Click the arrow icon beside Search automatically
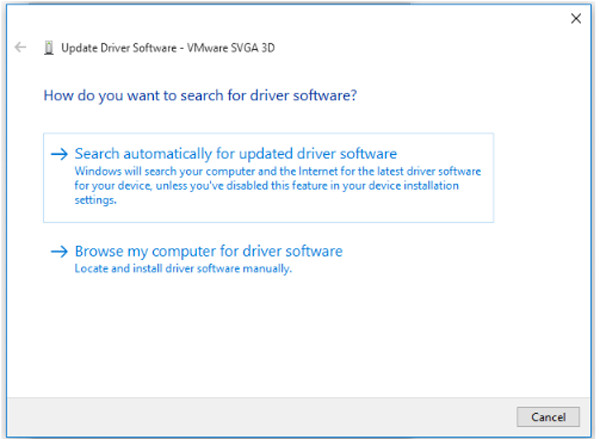 click(x=59, y=154)
